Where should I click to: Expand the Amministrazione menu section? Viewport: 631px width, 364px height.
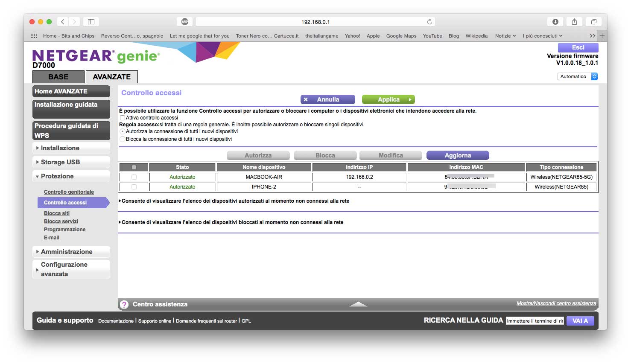(71, 252)
